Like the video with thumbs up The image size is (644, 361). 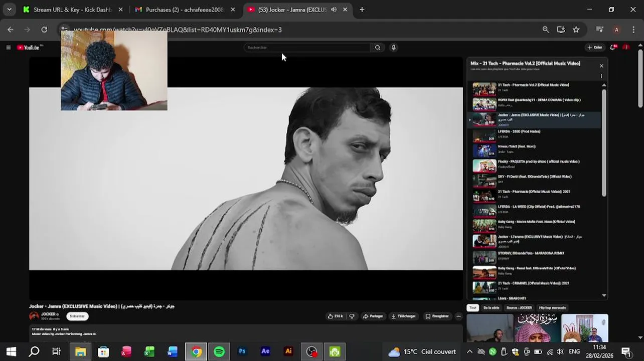[335, 316]
